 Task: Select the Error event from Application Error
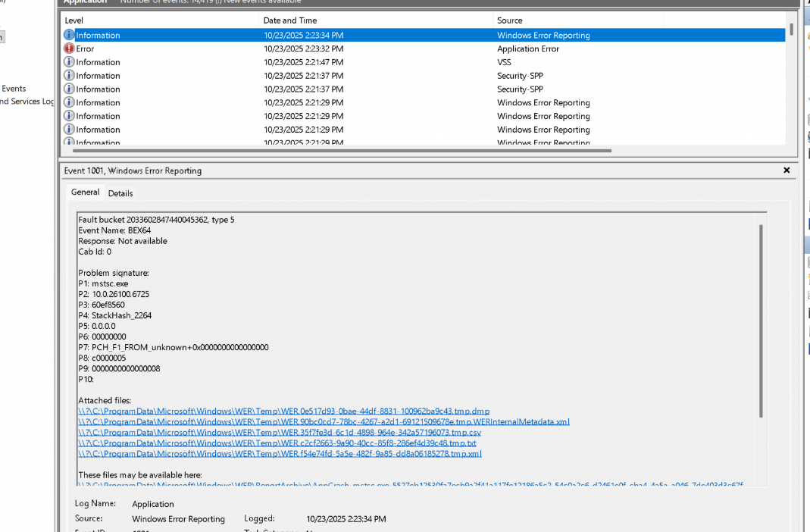point(424,49)
